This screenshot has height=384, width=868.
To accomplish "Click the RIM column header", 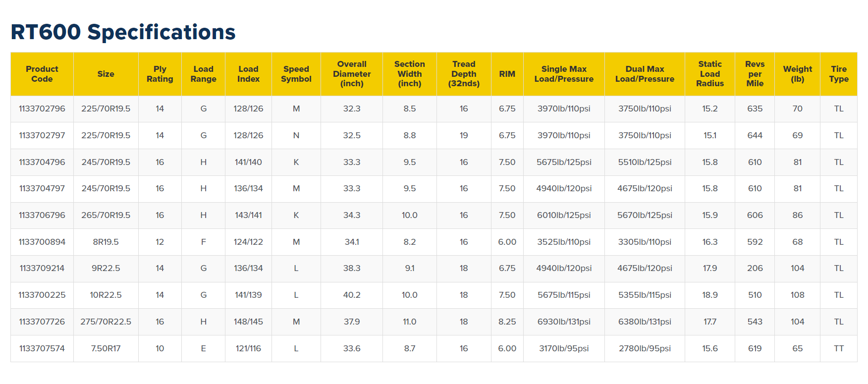I will pos(507,74).
